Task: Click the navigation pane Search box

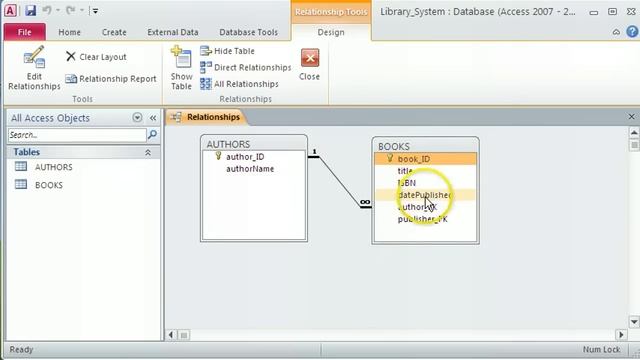Action: coord(77,135)
